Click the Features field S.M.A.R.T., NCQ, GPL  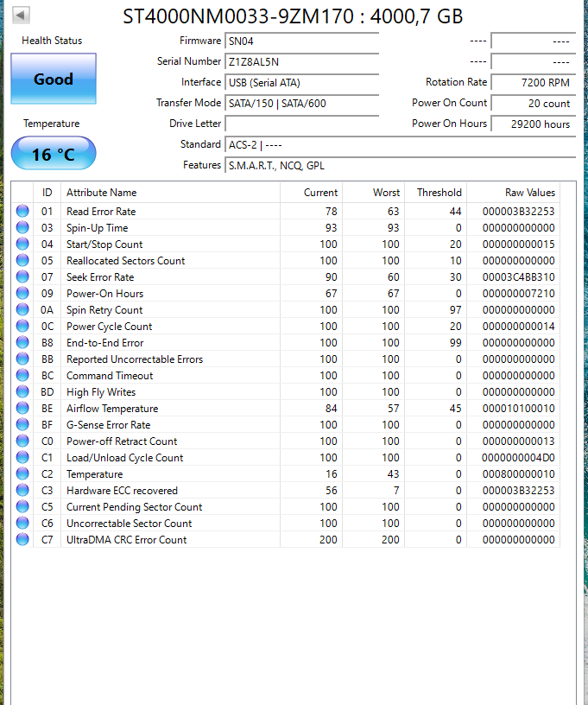pos(401,166)
